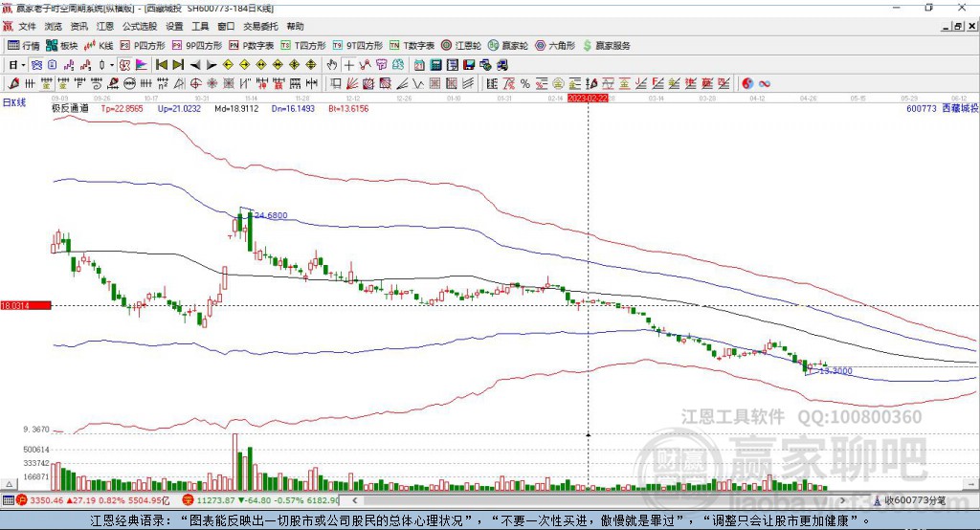Click the radial burst star icon
Screen dimensions: 980x530
[x=212, y=83]
